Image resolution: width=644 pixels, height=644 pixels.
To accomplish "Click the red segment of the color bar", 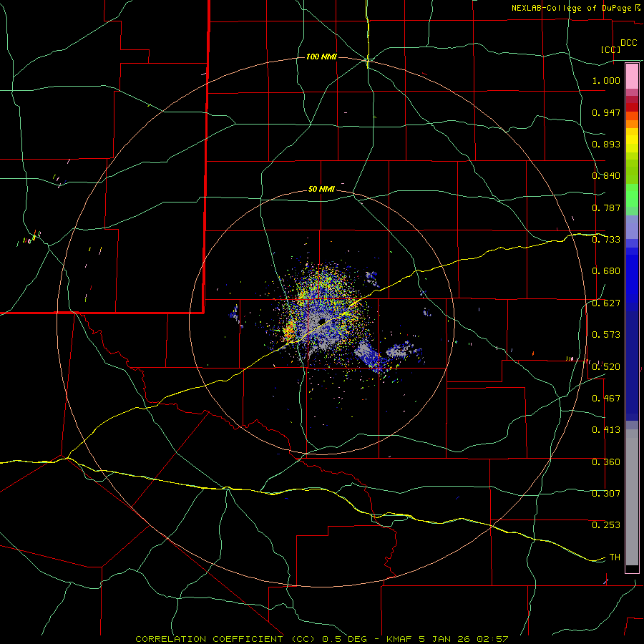I will (x=632, y=107).
